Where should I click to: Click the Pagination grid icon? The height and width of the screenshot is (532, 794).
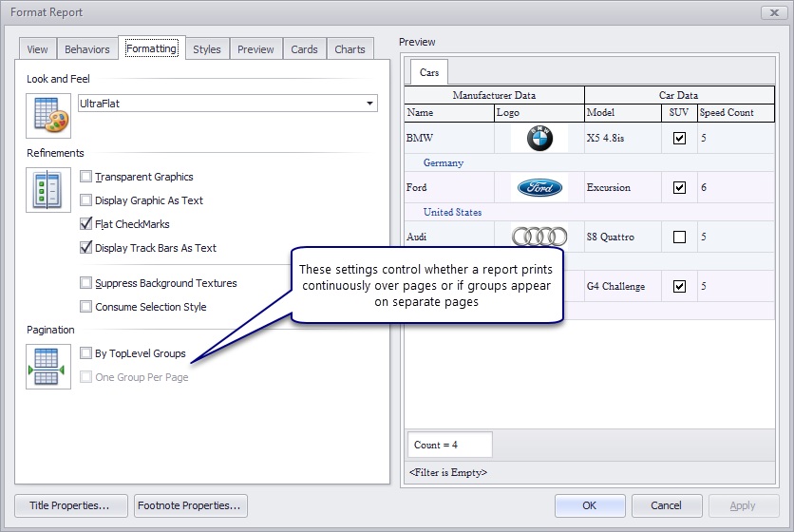(x=48, y=367)
